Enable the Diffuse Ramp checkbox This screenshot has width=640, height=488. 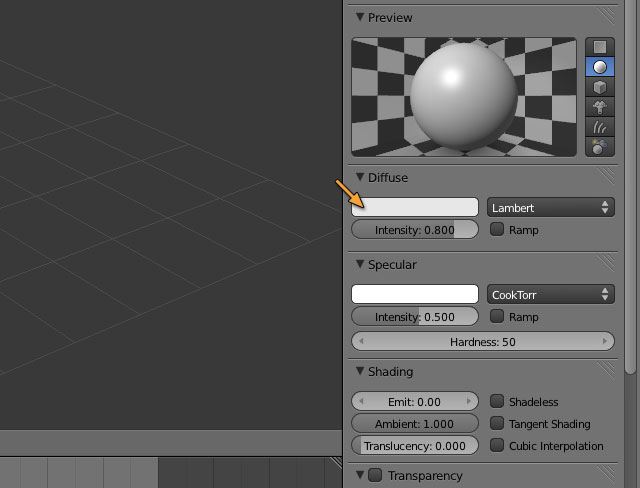497,230
